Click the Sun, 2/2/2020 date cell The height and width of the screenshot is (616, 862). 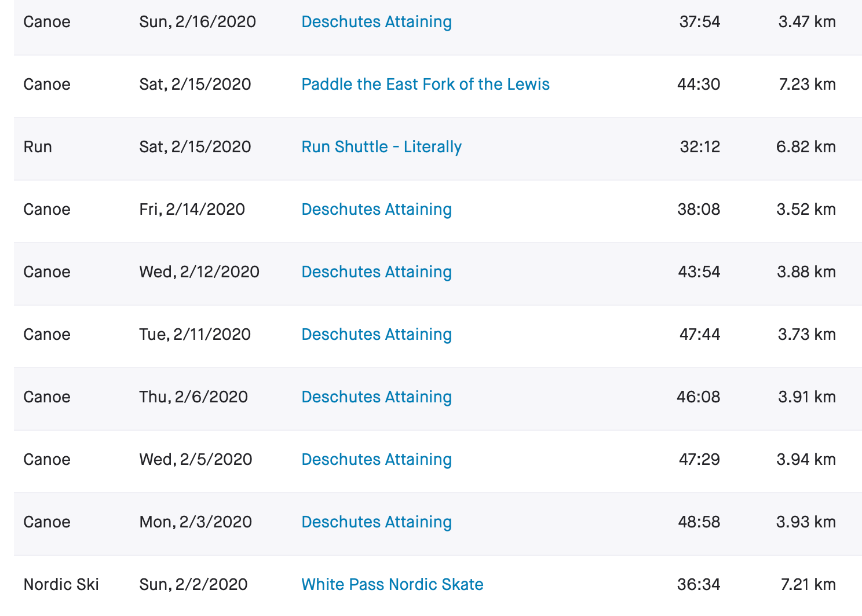click(193, 585)
